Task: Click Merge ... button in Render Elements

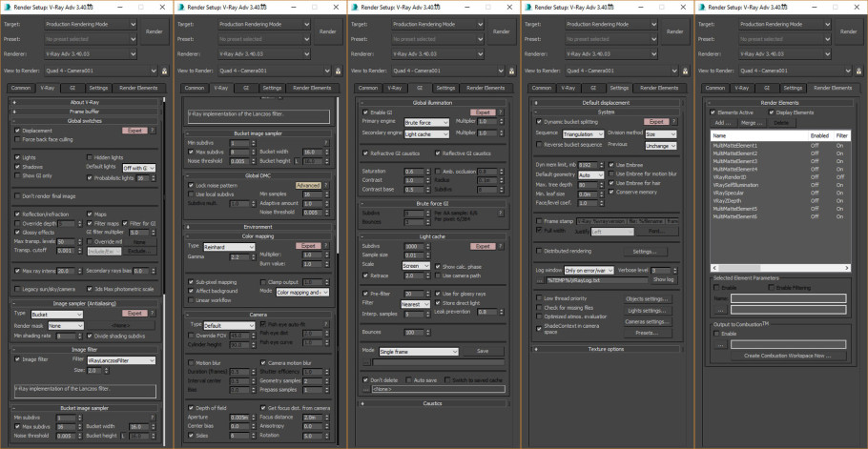Action: [x=752, y=122]
